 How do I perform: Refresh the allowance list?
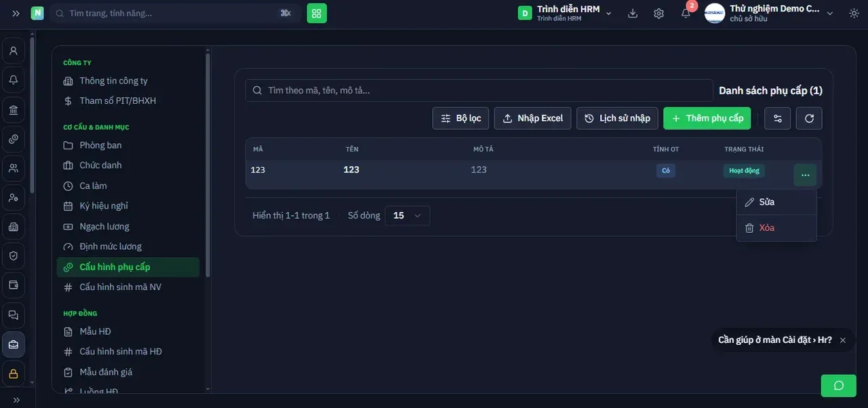click(809, 118)
